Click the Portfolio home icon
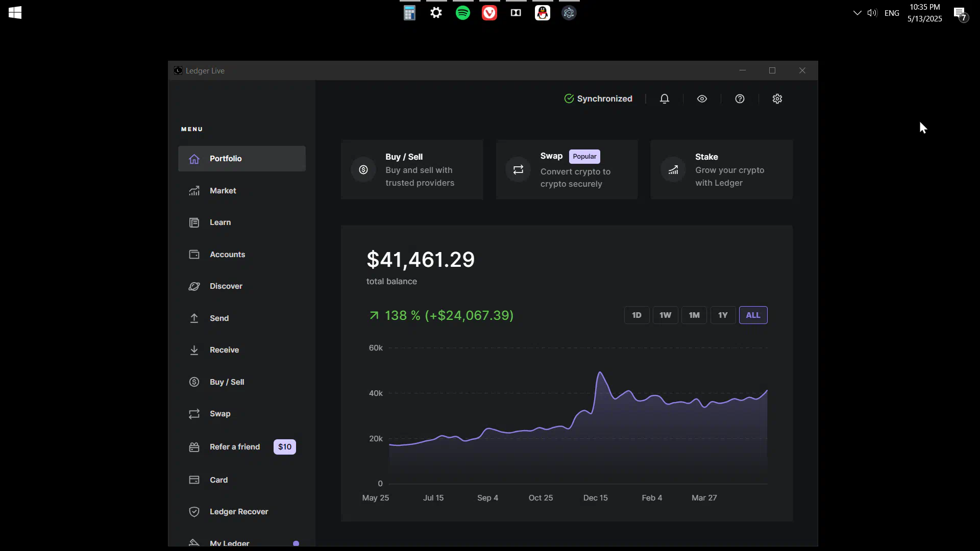The width and height of the screenshot is (980, 551). coord(194,159)
